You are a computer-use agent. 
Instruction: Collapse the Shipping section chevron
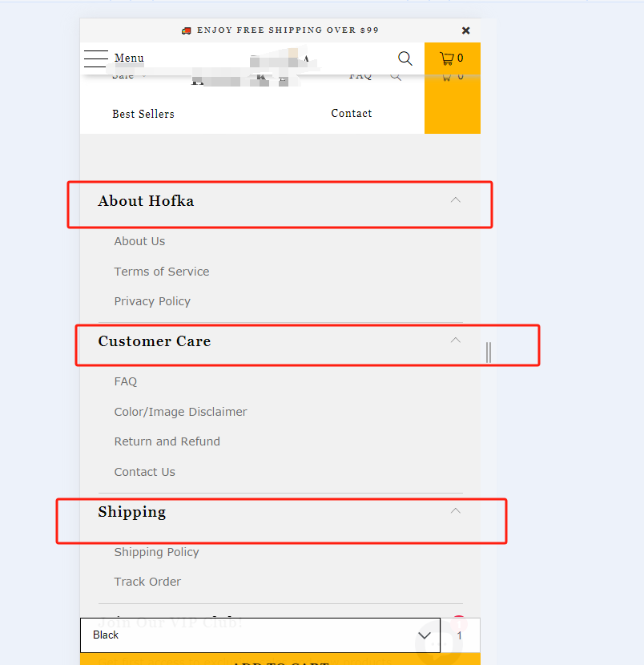click(x=455, y=510)
